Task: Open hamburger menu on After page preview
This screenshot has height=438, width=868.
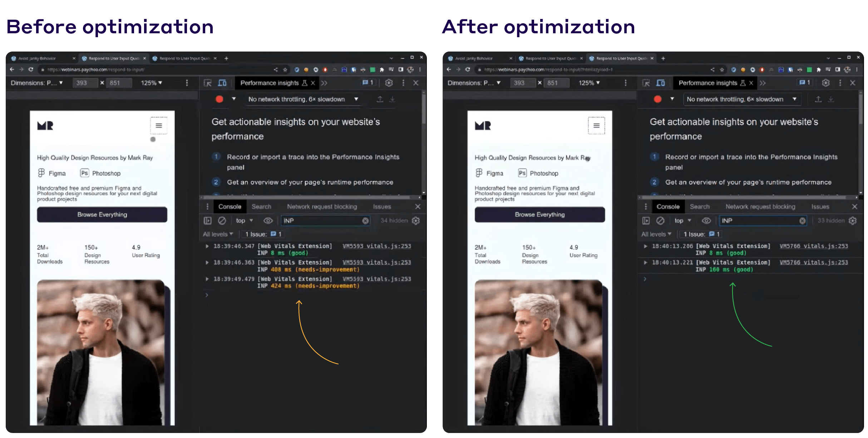Action: tap(596, 126)
